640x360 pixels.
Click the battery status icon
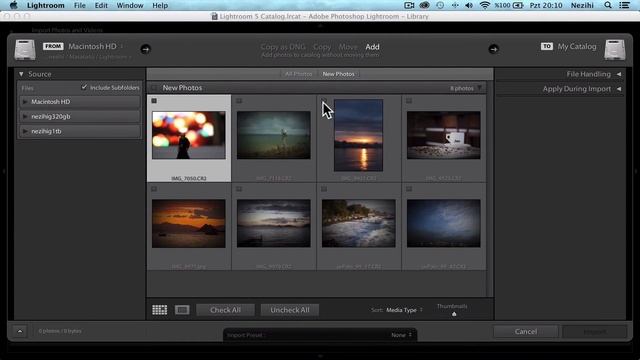(x=518, y=5)
